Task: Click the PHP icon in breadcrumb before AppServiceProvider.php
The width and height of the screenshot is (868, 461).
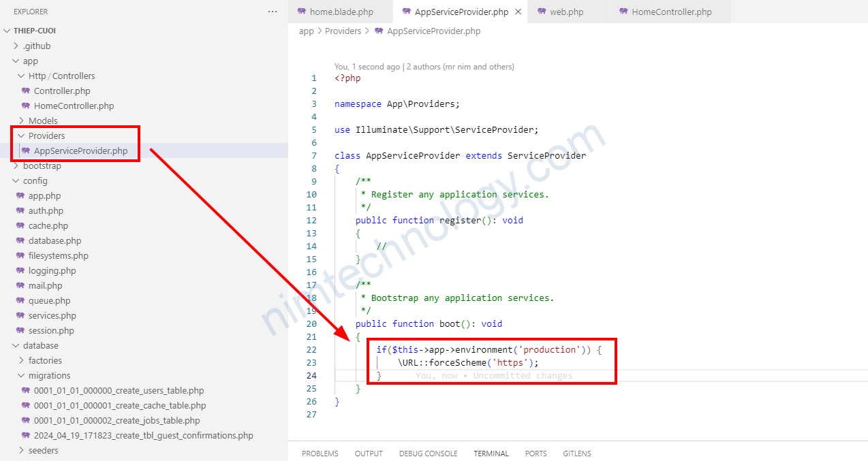Action: (x=379, y=31)
